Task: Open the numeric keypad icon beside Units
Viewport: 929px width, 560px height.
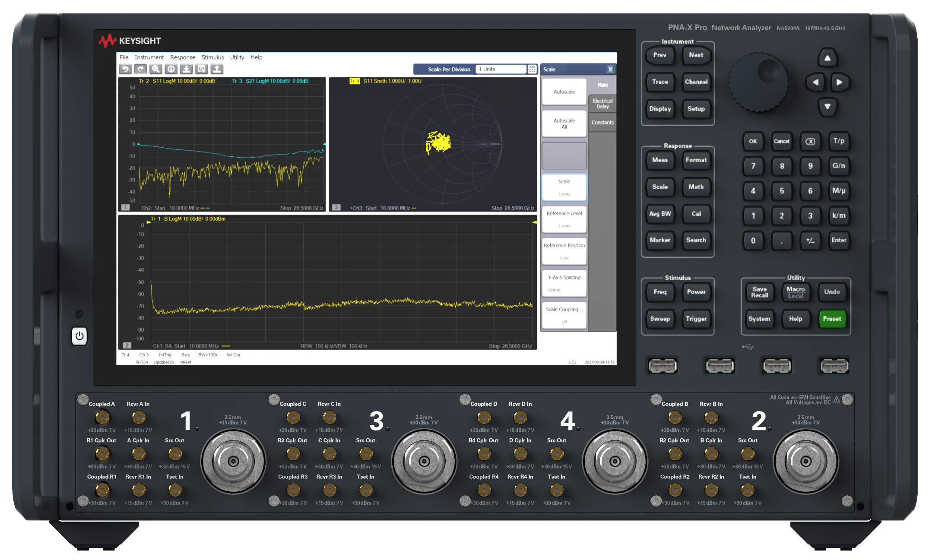Action: coord(532,69)
